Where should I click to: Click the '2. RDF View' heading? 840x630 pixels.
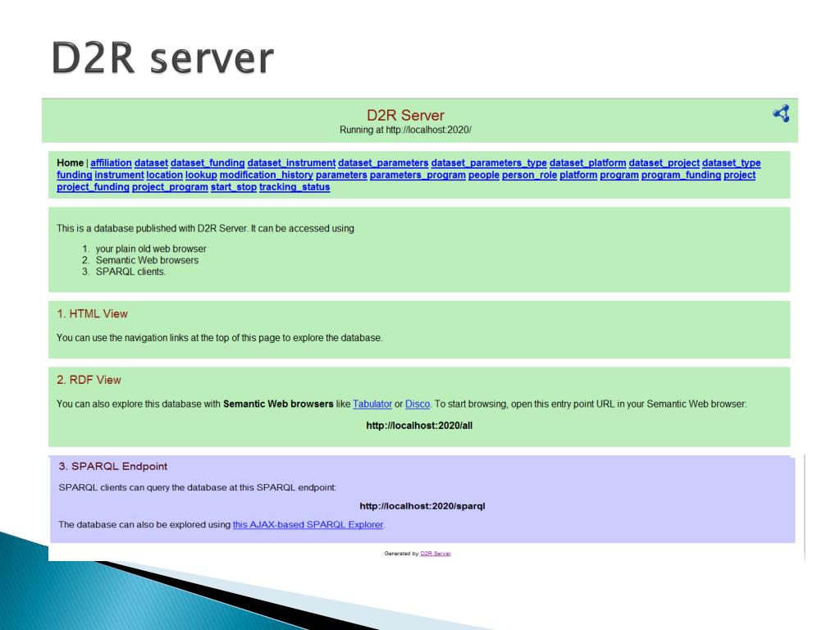tap(89, 380)
